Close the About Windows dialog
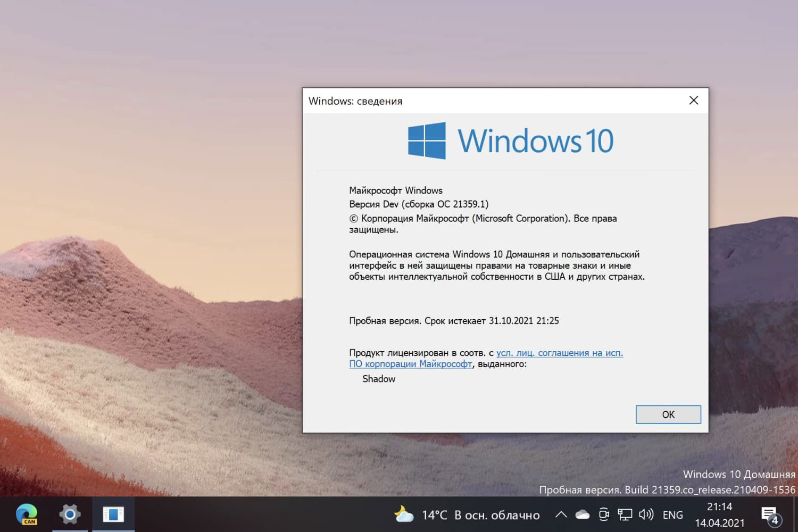The image size is (798, 532). [693, 100]
